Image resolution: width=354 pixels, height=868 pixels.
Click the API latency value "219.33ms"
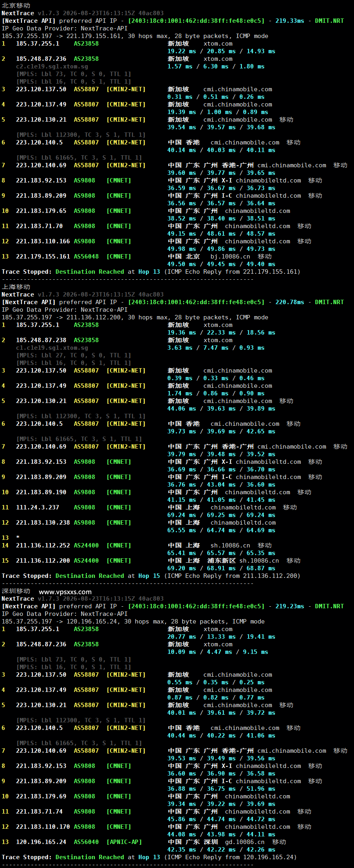point(290,21)
